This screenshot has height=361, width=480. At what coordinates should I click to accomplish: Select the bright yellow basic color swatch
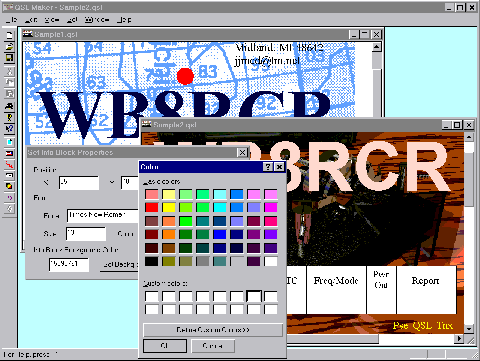pos(169,207)
